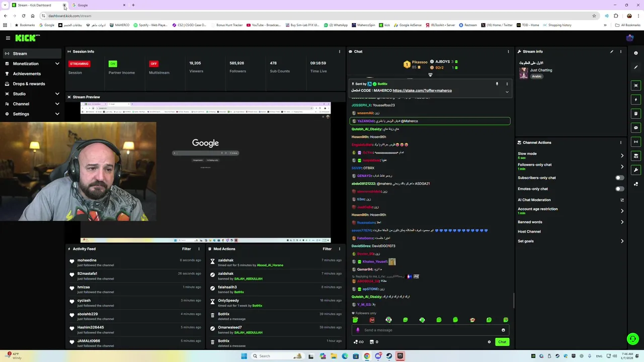Open Drops & rewards in sidebar
The width and height of the screenshot is (644, 362).
click(32, 84)
